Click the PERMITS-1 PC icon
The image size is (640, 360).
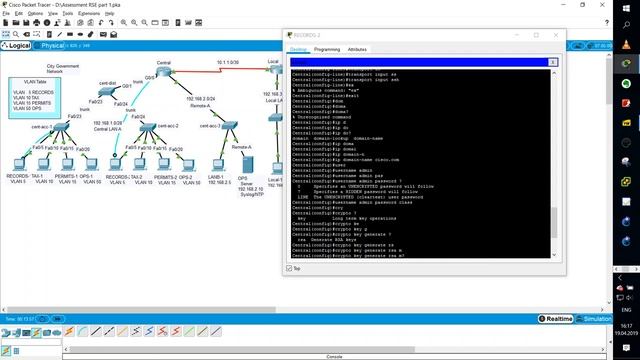67,164
